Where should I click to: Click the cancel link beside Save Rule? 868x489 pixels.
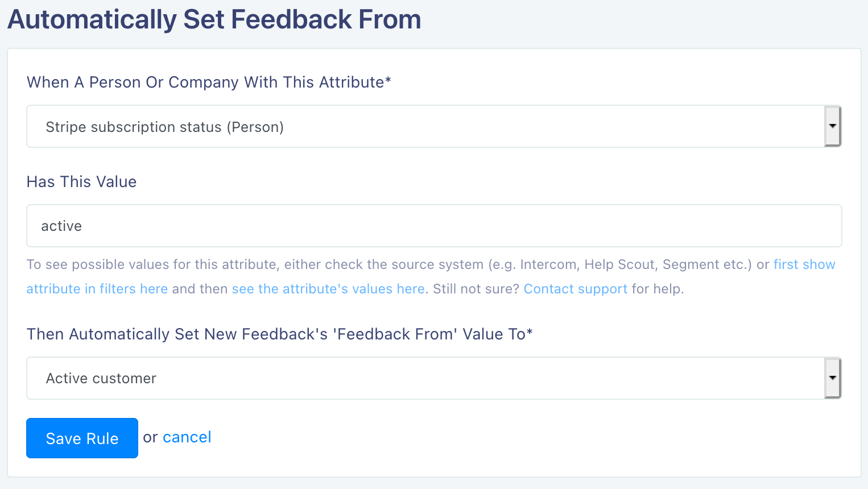pos(187,437)
